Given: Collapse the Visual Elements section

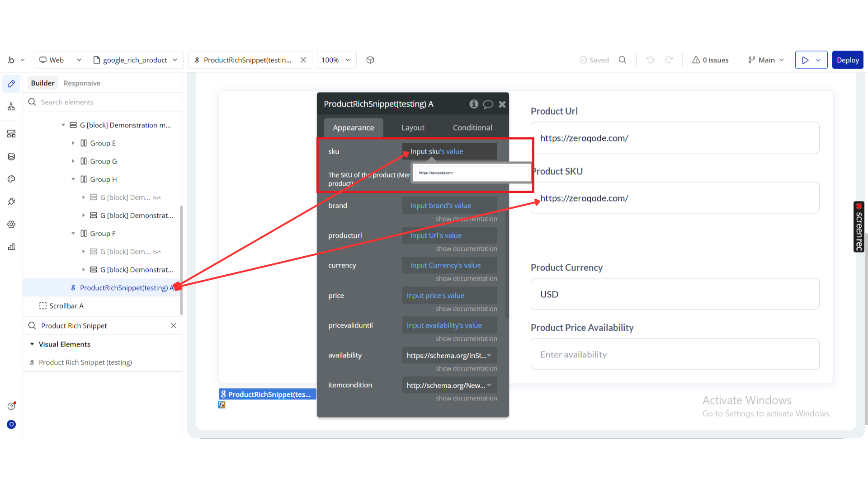Looking at the screenshot, I should pos(32,344).
